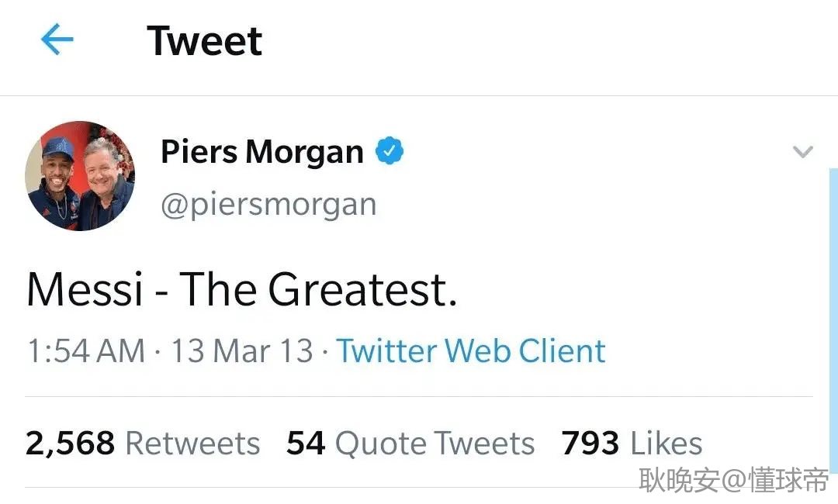Viewport: 838px width, 504px height.
Task: Select the word Messi in tweet
Action: click(x=85, y=290)
